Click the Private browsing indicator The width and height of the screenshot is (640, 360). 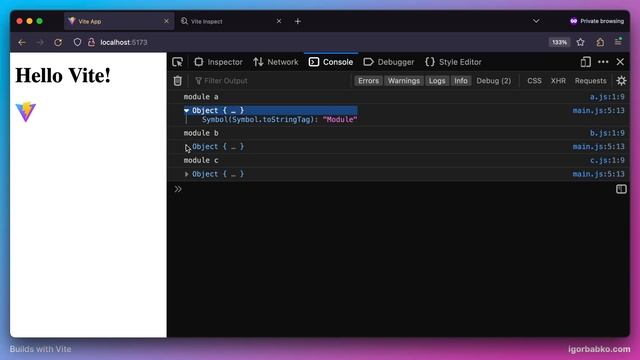597,21
